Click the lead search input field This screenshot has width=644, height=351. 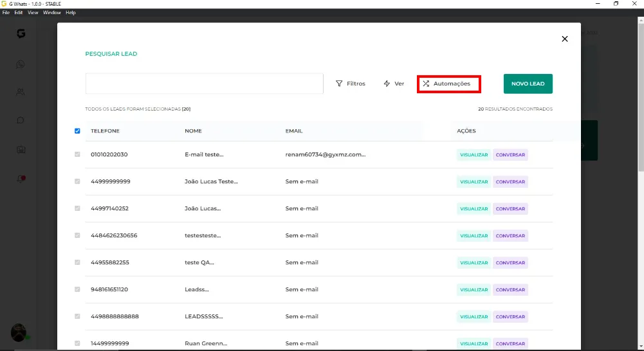[204, 84]
